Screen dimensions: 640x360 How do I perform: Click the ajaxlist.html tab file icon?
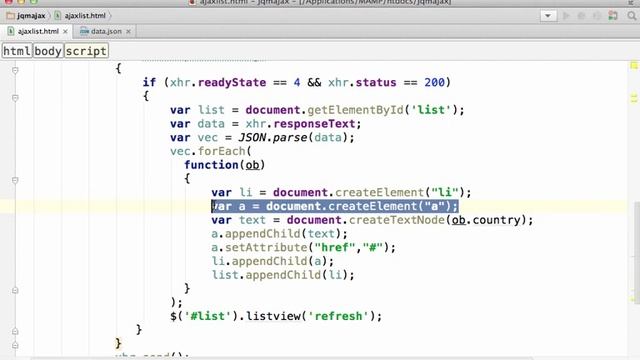(x=11, y=31)
